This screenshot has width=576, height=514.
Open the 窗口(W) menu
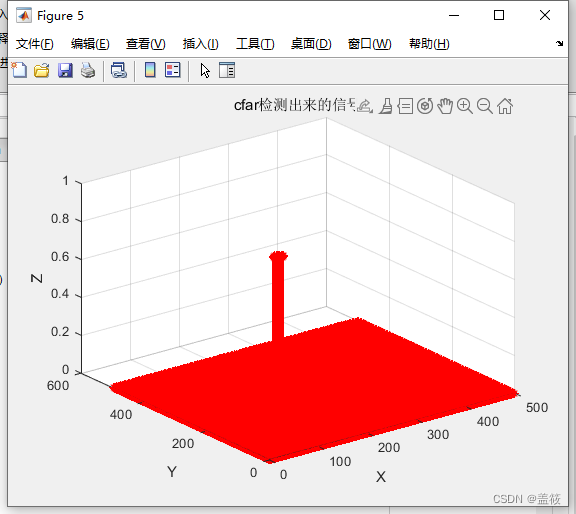[x=370, y=44]
